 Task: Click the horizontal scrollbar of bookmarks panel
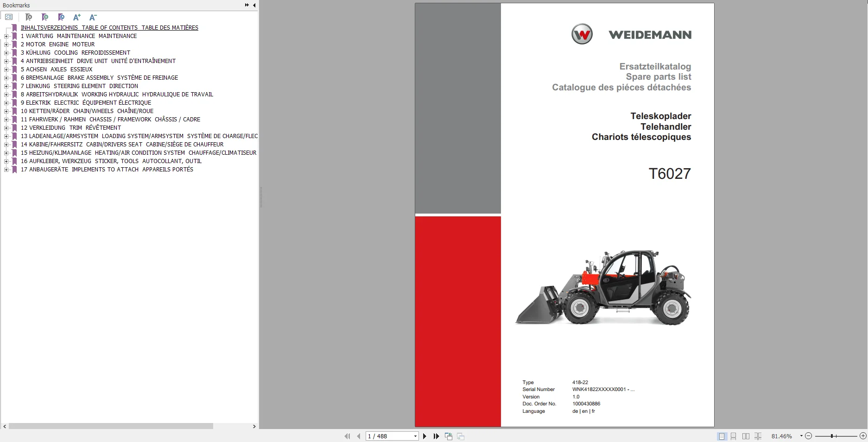tap(109, 426)
